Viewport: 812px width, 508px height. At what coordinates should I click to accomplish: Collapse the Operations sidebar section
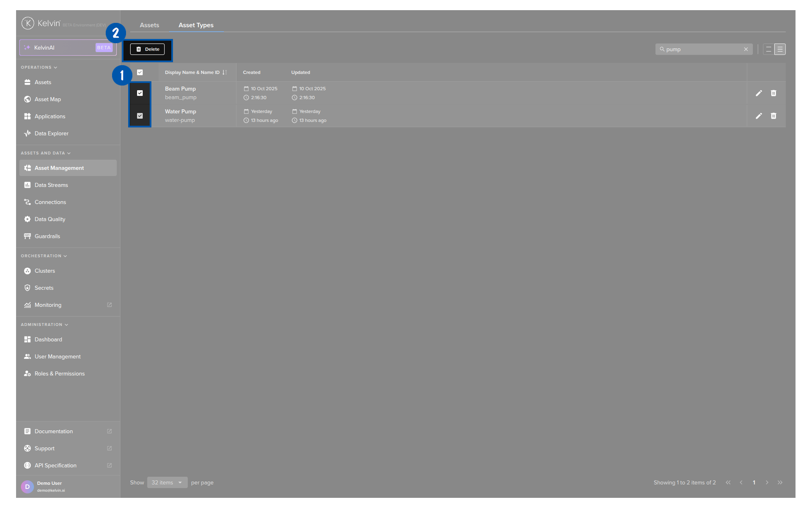click(x=39, y=67)
